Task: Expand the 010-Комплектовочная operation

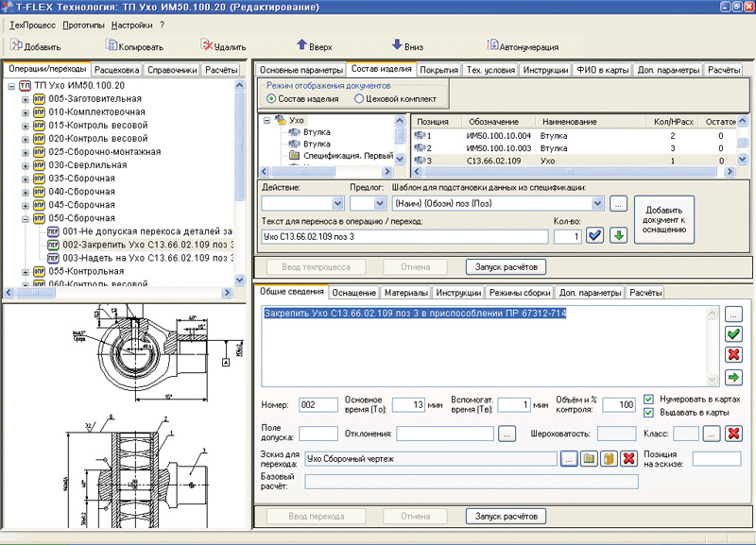Action: tap(26, 112)
